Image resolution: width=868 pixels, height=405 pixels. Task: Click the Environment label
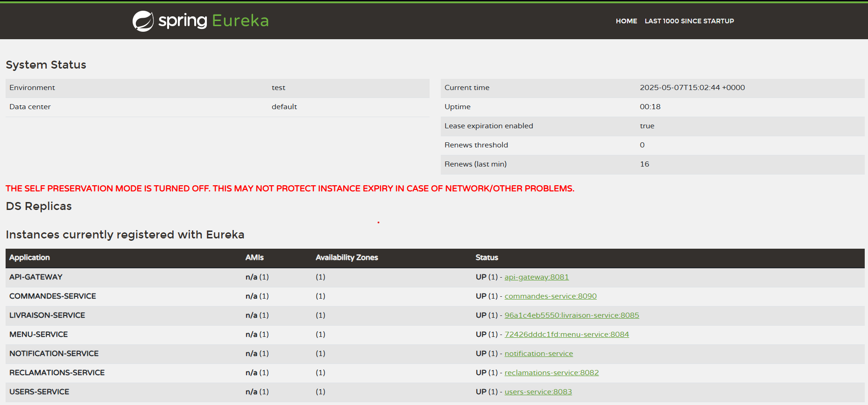pyautogui.click(x=32, y=88)
